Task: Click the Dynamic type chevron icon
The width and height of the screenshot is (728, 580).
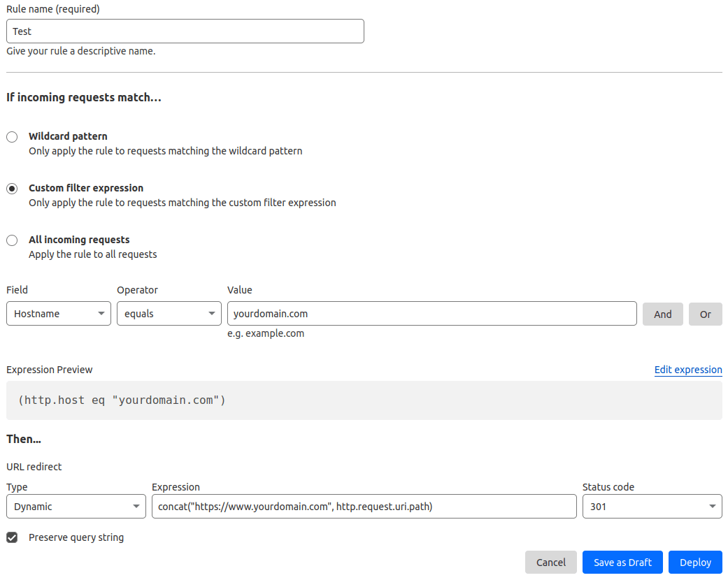Action: click(x=136, y=506)
